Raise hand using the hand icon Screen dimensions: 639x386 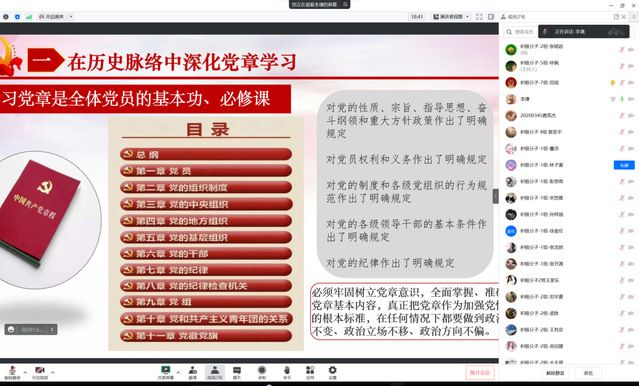point(287,372)
